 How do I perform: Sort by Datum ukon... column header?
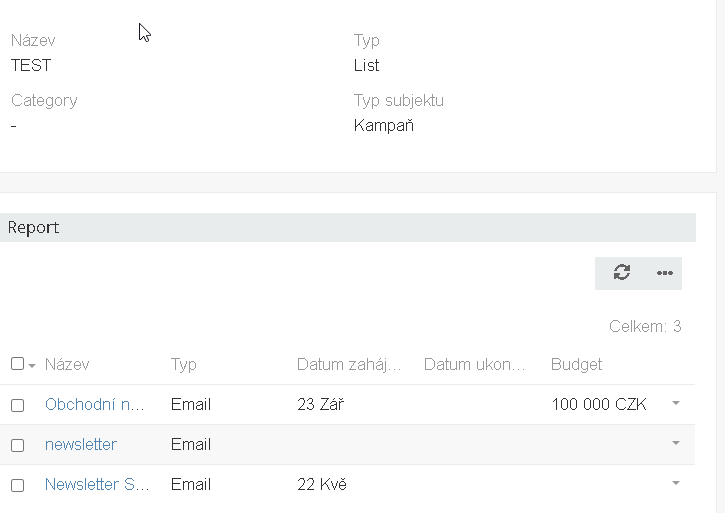point(475,364)
